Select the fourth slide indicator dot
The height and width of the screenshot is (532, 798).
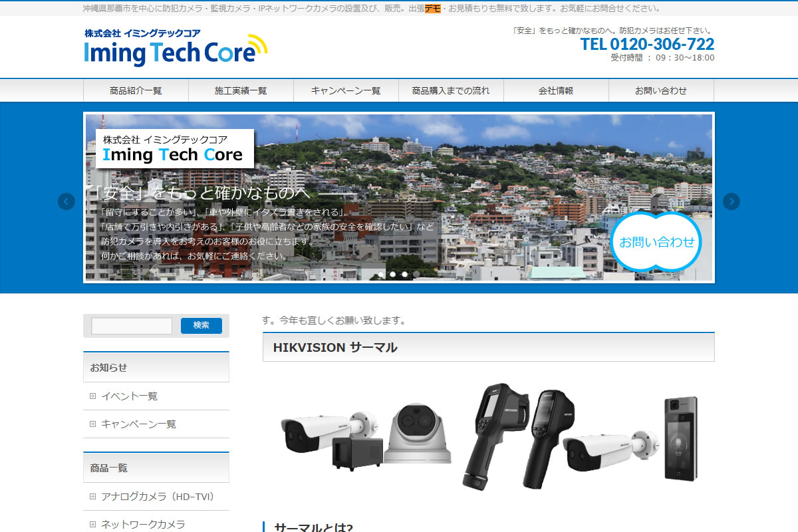[417, 274]
